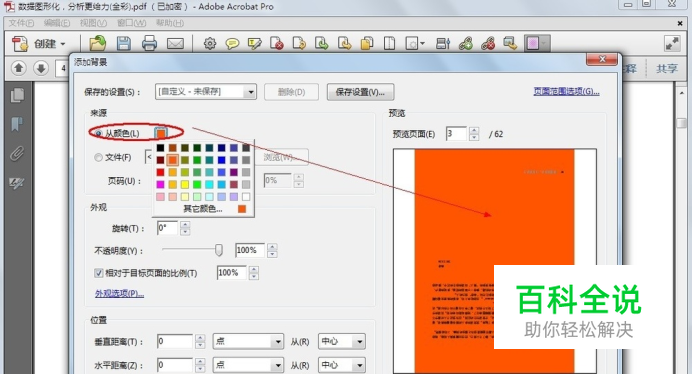Viewport: 692px width, 374px height.
Task: Open the 帮助(H) menu
Action: (170, 23)
